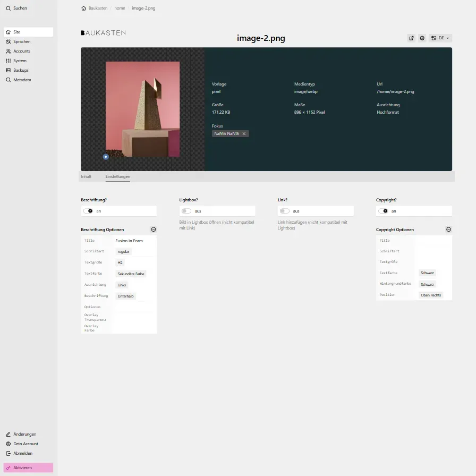This screenshot has height=476, width=476.
Task: Open the DE language dropdown
Action: (x=441, y=38)
